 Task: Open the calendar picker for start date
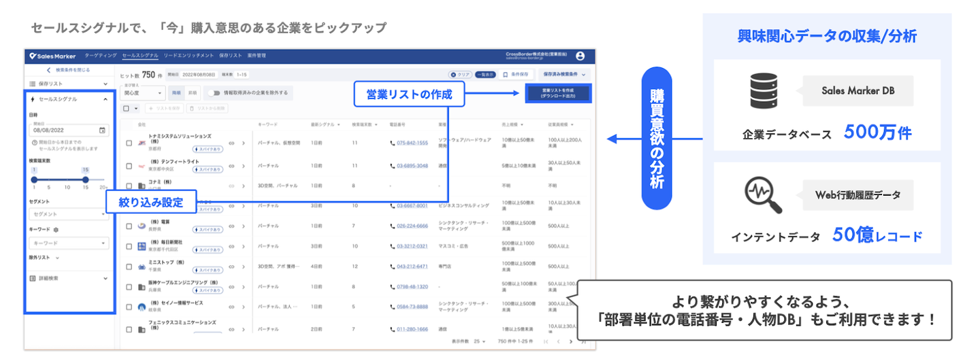102,130
